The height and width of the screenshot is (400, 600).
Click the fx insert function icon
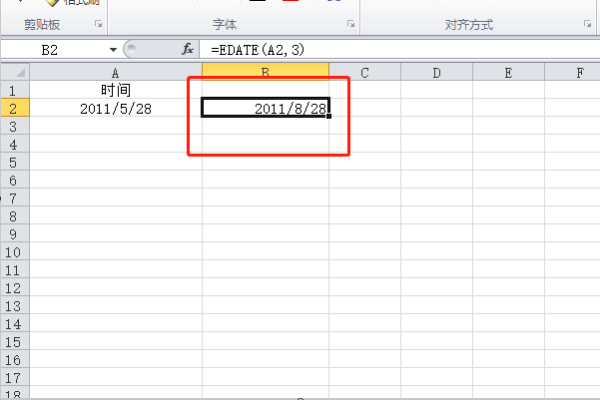coord(188,49)
